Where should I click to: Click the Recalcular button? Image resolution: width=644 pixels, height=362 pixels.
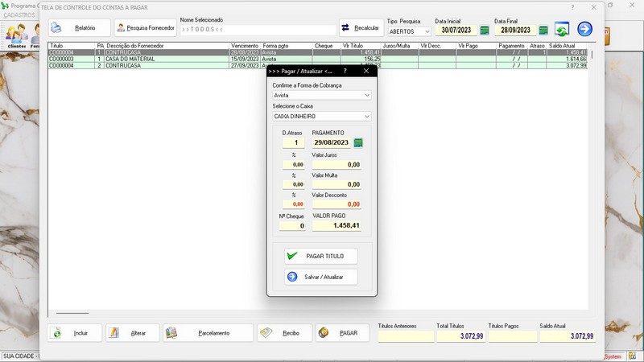pyautogui.click(x=361, y=28)
